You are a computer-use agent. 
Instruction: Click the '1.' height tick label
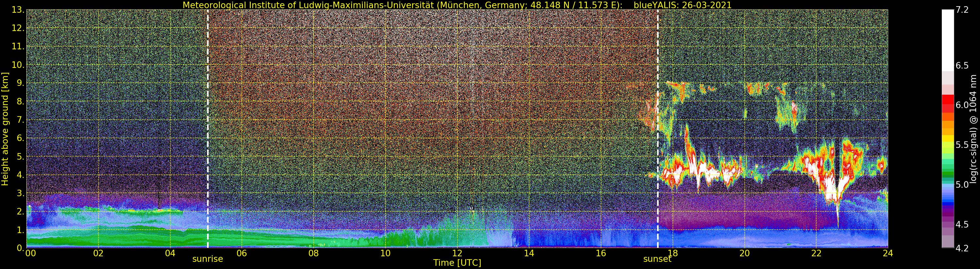(21, 229)
